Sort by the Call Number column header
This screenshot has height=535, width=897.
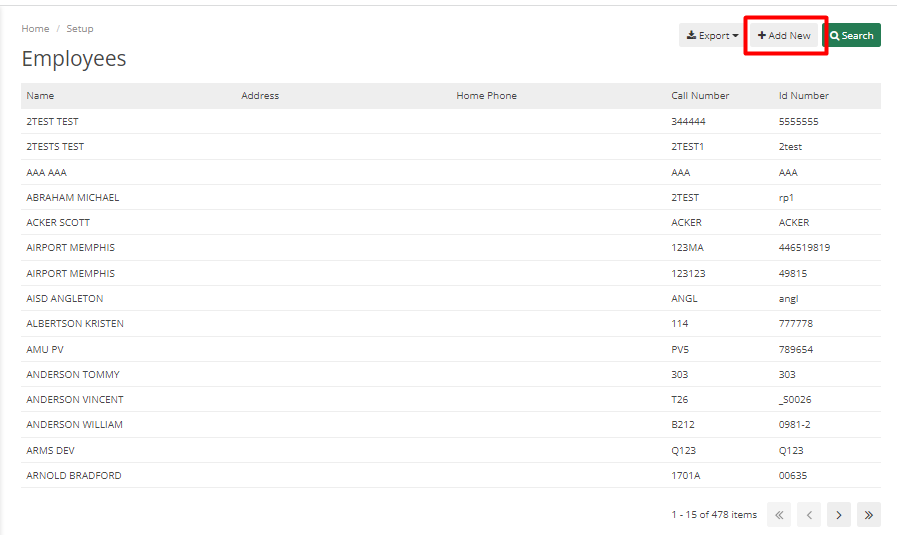pyautogui.click(x=700, y=96)
